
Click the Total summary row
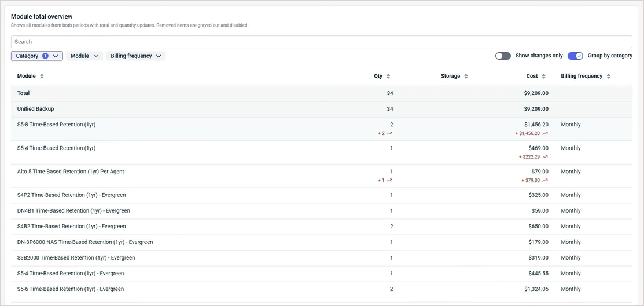(24, 93)
